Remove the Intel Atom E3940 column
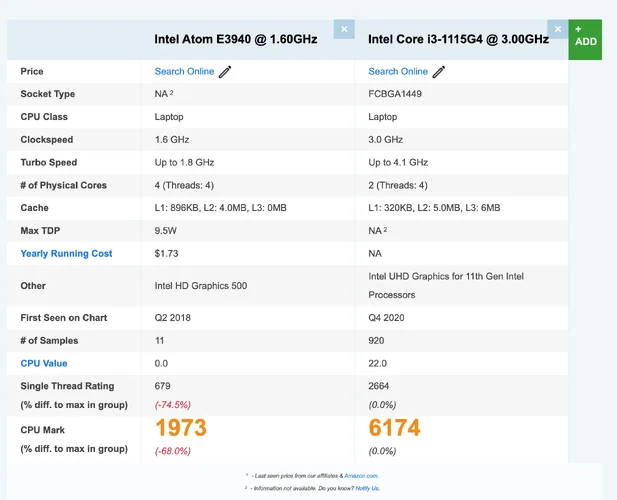The height and width of the screenshot is (500, 617). [x=344, y=29]
